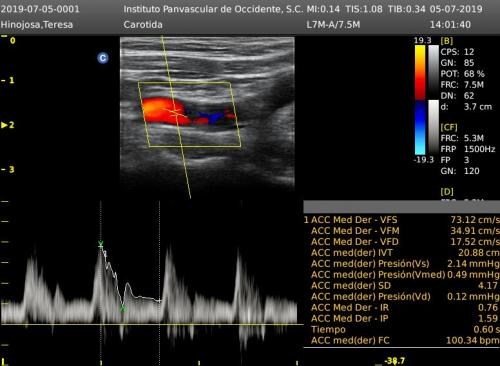This screenshot has width=500, height=366.
Task: Click the yellow color flow box border
Action: click(189, 114)
